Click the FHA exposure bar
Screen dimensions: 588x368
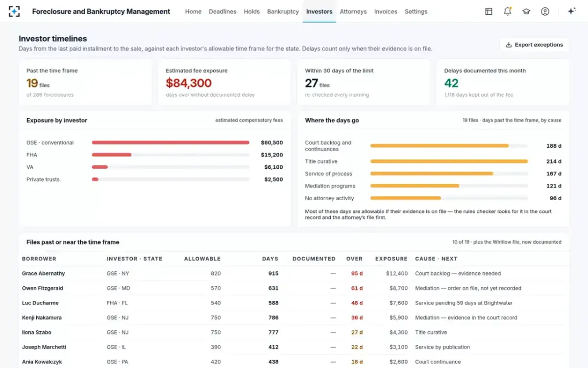[x=171, y=155]
